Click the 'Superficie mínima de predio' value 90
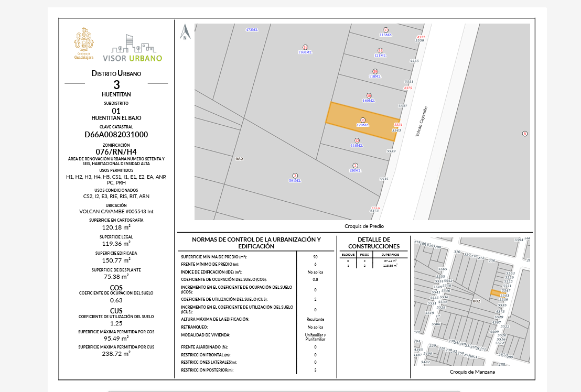The image size is (581, 392). point(315,257)
